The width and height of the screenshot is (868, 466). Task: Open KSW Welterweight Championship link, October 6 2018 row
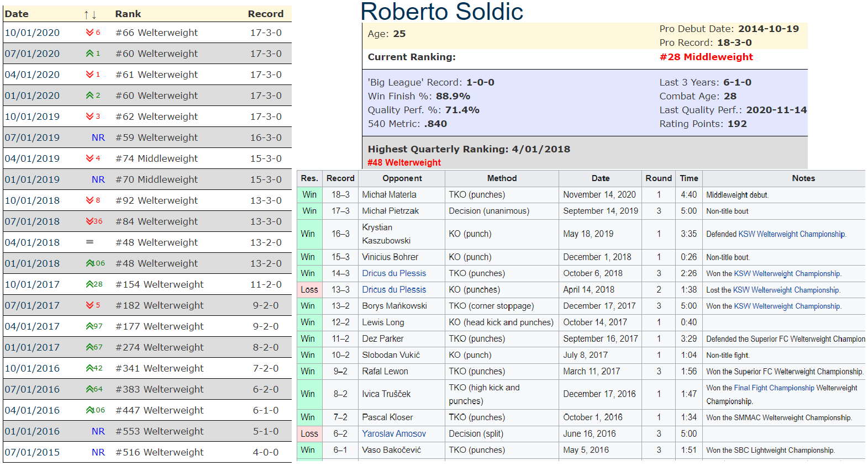(x=787, y=273)
